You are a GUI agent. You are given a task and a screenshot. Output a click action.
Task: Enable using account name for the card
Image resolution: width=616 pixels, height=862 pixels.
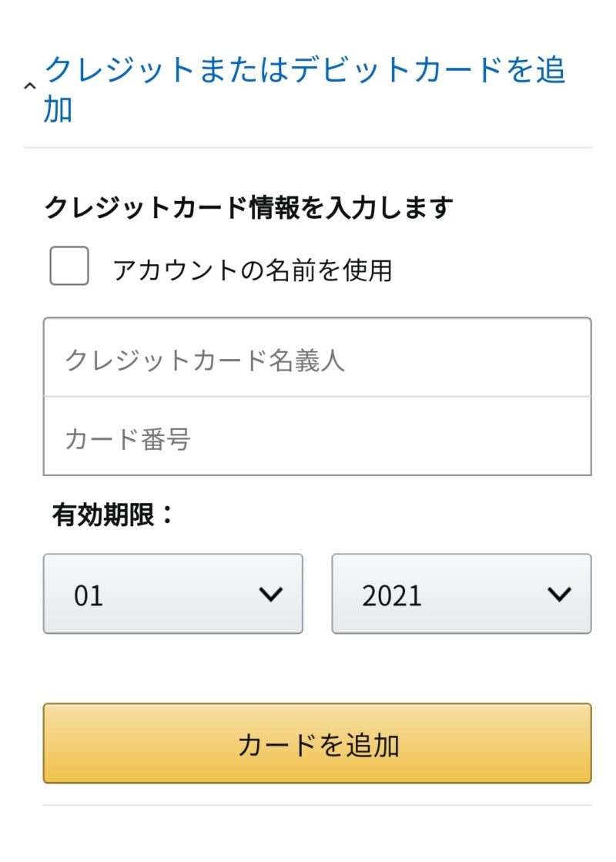tap(69, 266)
